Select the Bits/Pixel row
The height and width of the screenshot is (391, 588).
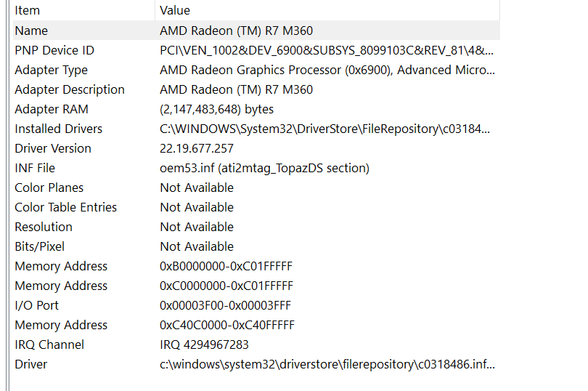pos(256,246)
